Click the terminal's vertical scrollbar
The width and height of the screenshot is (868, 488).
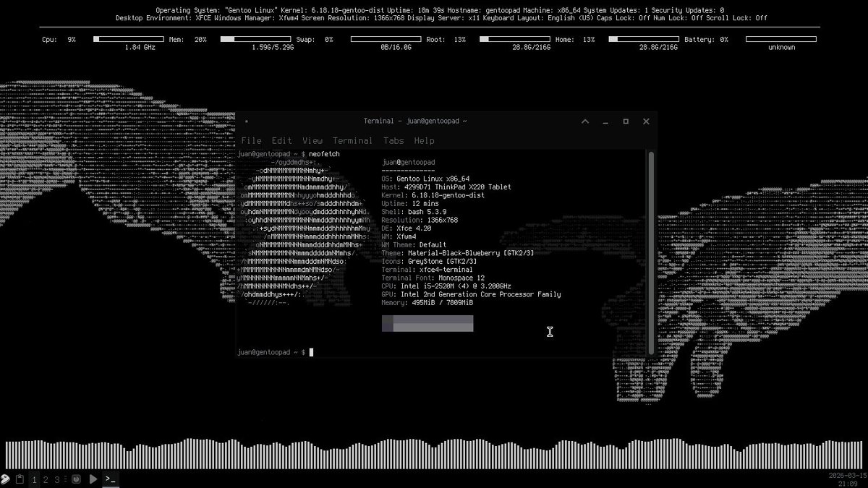tap(651, 252)
